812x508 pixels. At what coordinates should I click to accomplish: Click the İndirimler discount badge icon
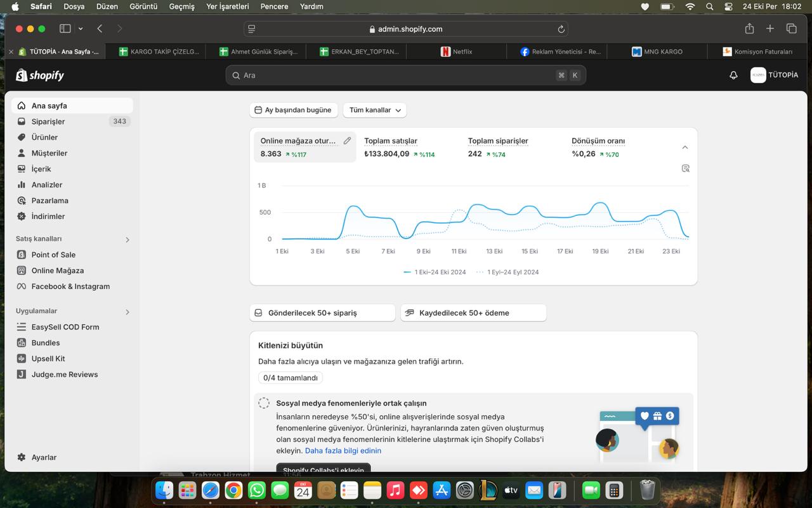(x=22, y=217)
